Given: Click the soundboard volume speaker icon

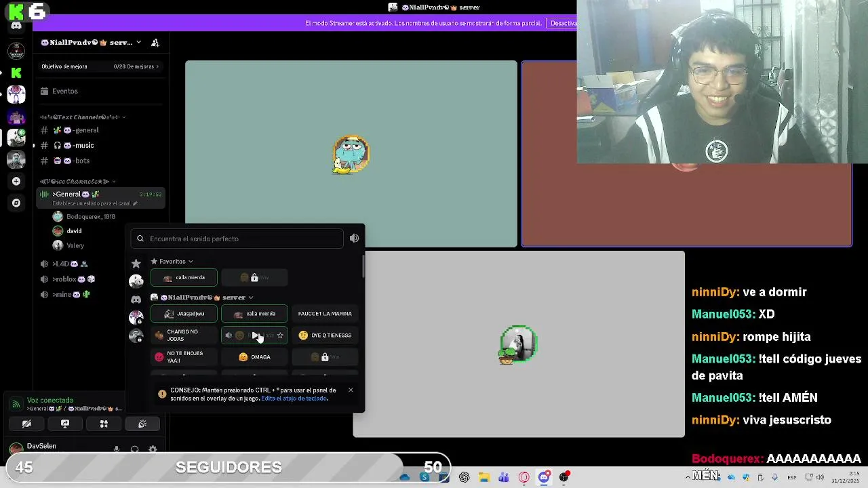Looking at the screenshot, I should coord(354,239).
